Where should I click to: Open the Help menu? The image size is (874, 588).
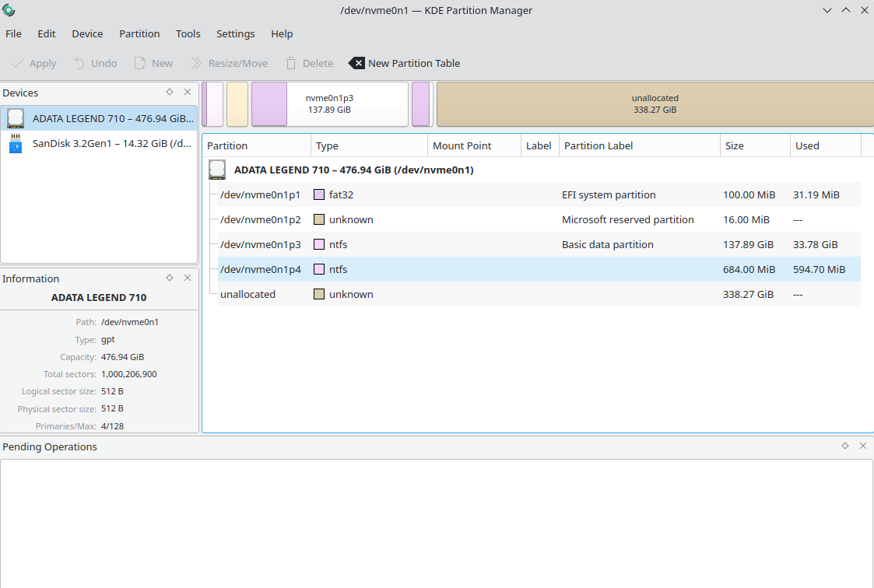pos(282,34)
